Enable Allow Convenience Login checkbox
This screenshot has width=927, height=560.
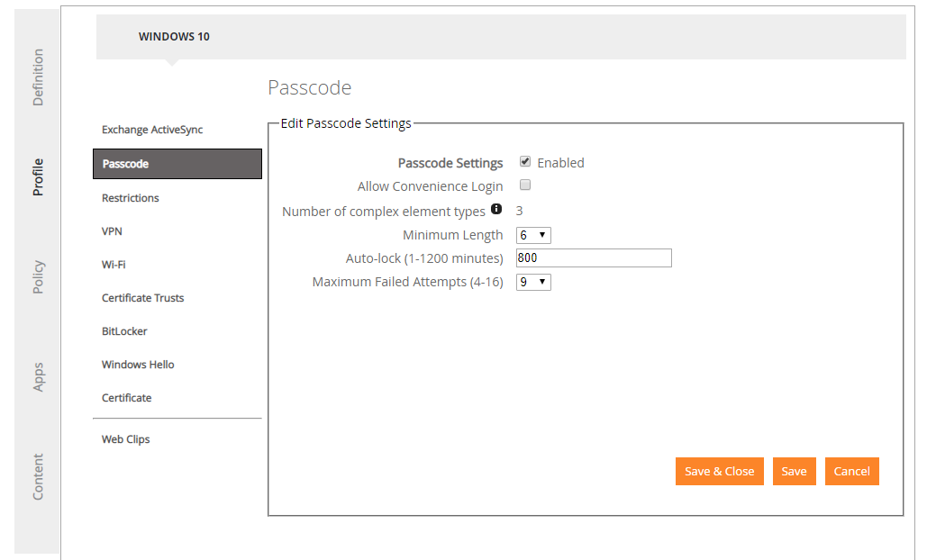(525, 185)
